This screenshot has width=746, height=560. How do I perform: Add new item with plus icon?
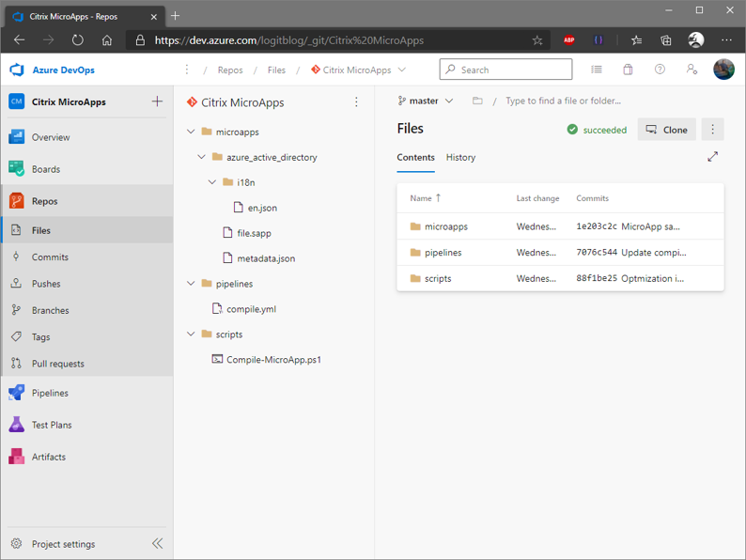(157, 101)
